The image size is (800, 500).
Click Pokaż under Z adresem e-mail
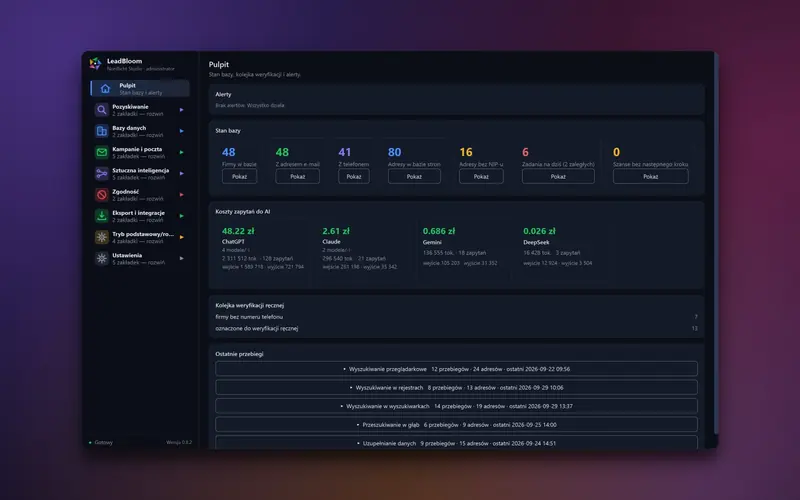[x=297, y=177]
